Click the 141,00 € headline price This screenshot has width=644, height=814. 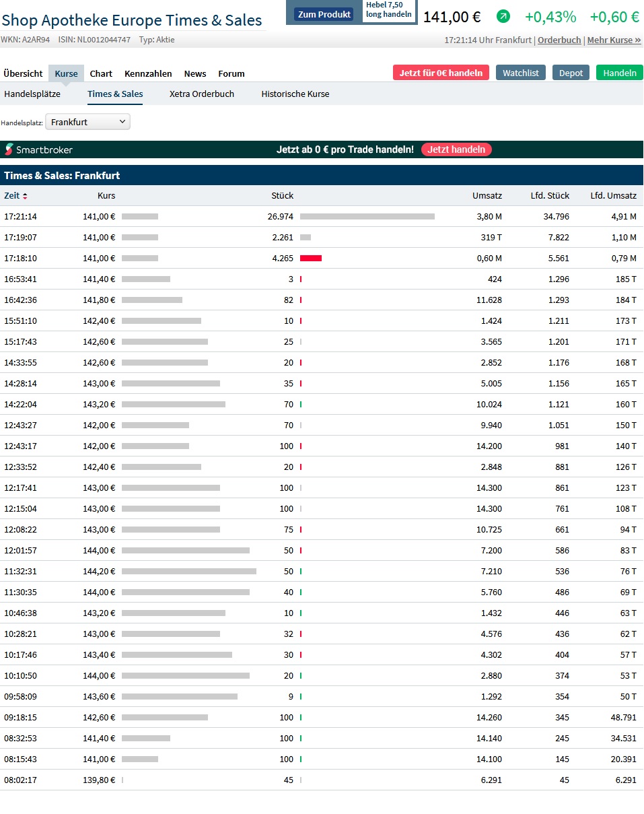click(452, 17)
